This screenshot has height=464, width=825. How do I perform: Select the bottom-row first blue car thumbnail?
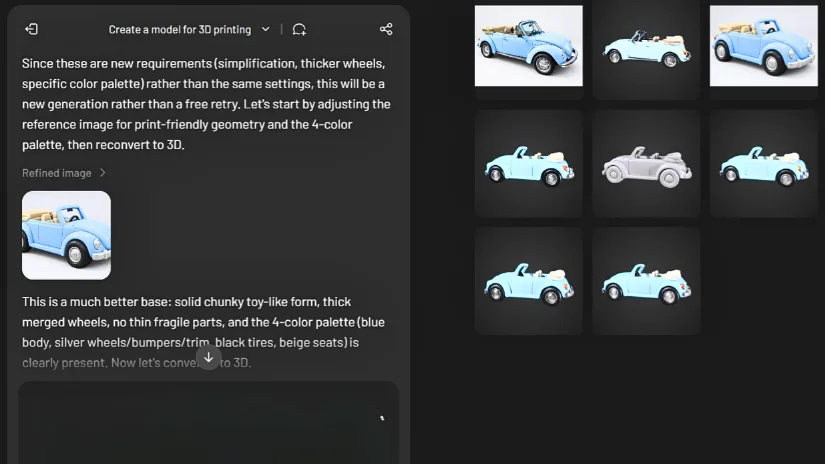point(528,281)
